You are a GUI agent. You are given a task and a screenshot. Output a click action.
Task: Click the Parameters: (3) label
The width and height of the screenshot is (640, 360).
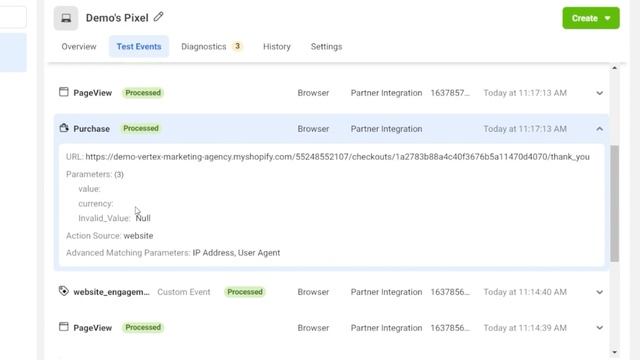tap(95, 174)
